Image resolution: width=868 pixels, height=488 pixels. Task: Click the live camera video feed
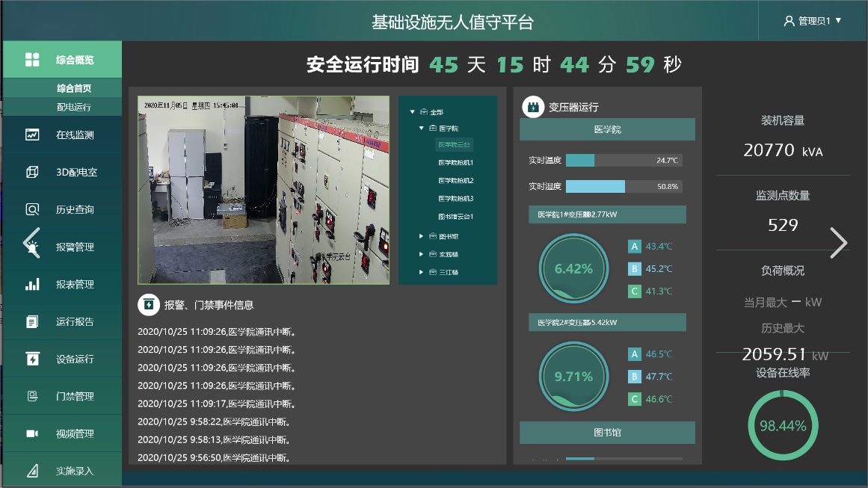263,190
